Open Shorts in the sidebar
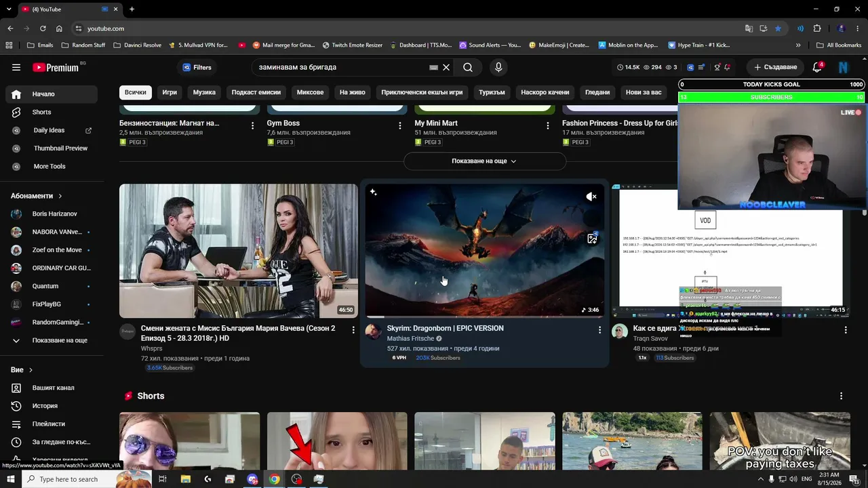This screenshot has height=488, width=868. tap(52, 112)
